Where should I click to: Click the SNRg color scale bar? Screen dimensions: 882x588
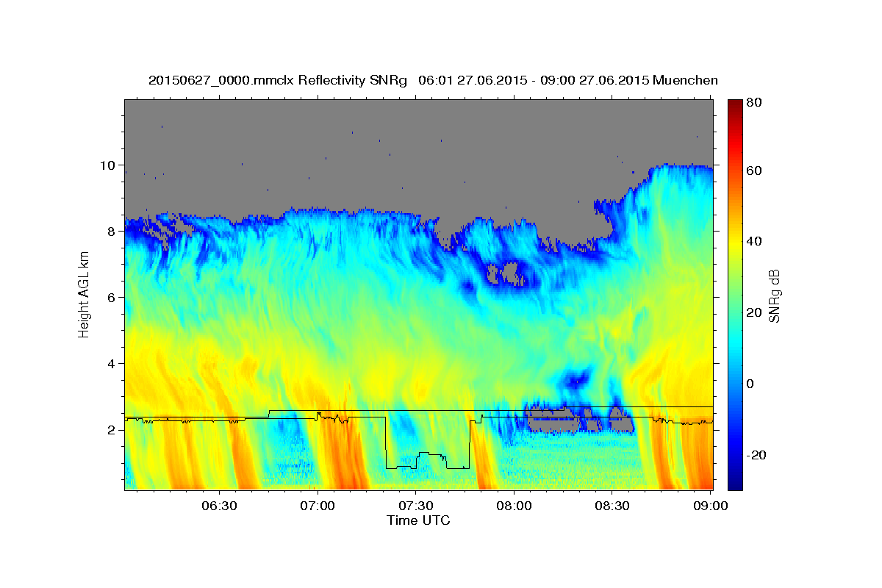tap(735, 295)
